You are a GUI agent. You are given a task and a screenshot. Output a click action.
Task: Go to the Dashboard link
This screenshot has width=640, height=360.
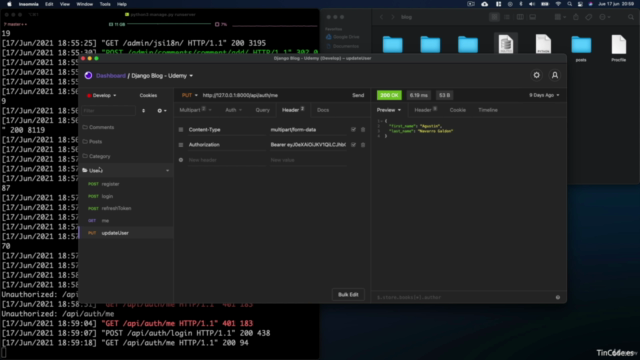tap(111, 76)
